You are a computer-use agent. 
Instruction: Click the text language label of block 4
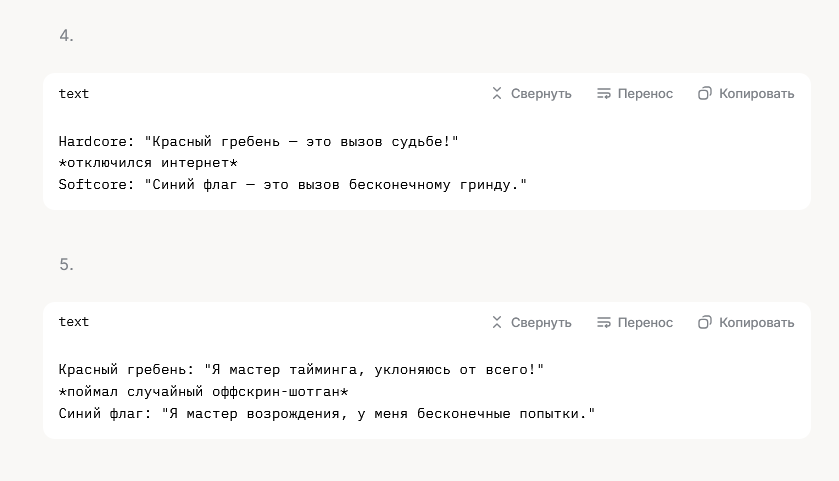(74, 94)
